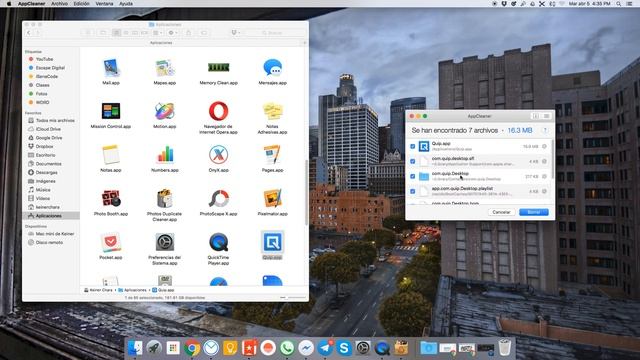Select PhotoScape X.app icon
Image resolution: width=640 pixels, height=360 pixels.
218,198
